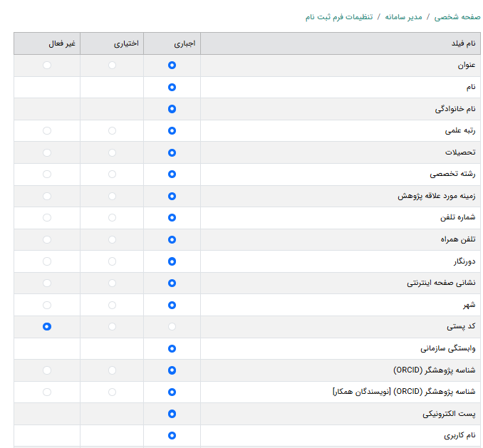Viewport: 483px width, 448px height.
Task: Click تنظیمات فرم ثبت نام breadcrumb
Action: coord(339,16)
